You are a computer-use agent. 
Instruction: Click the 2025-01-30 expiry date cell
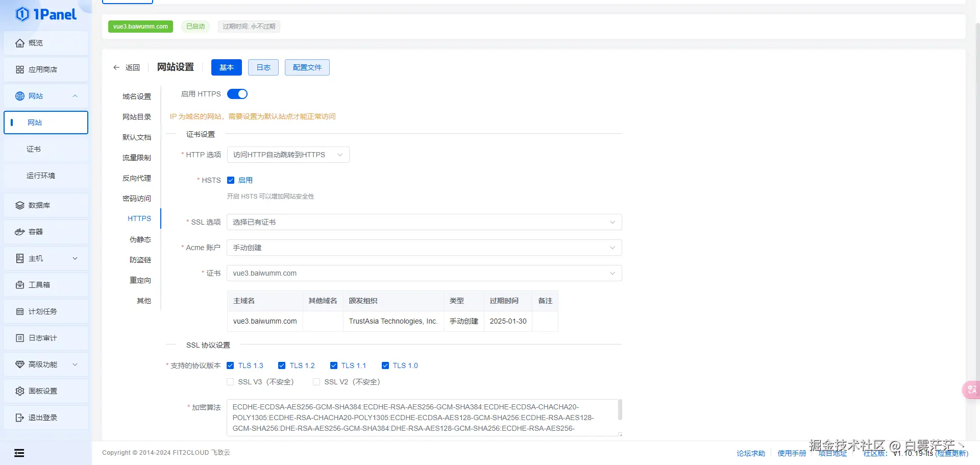point(508,321)
